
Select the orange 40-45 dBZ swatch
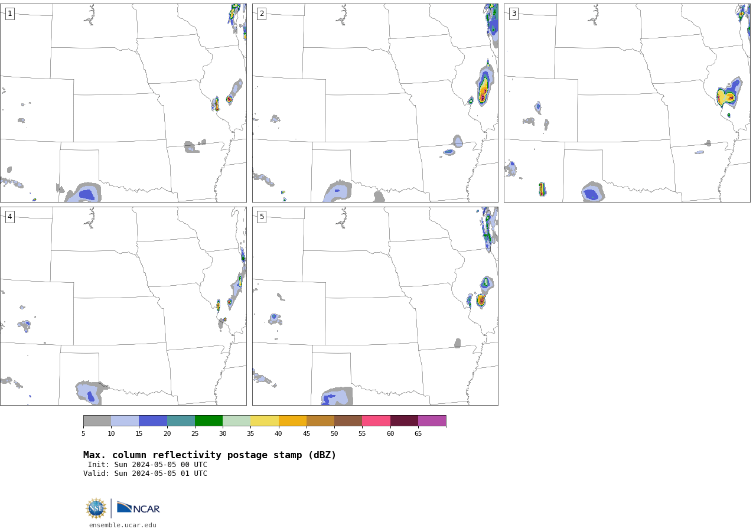click(292, 421)
